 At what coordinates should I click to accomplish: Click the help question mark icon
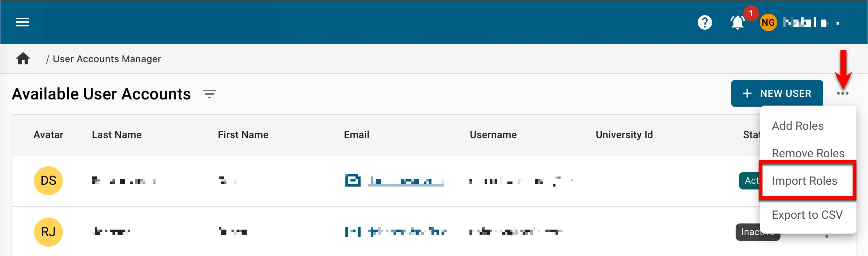click(x=705, y=22)
